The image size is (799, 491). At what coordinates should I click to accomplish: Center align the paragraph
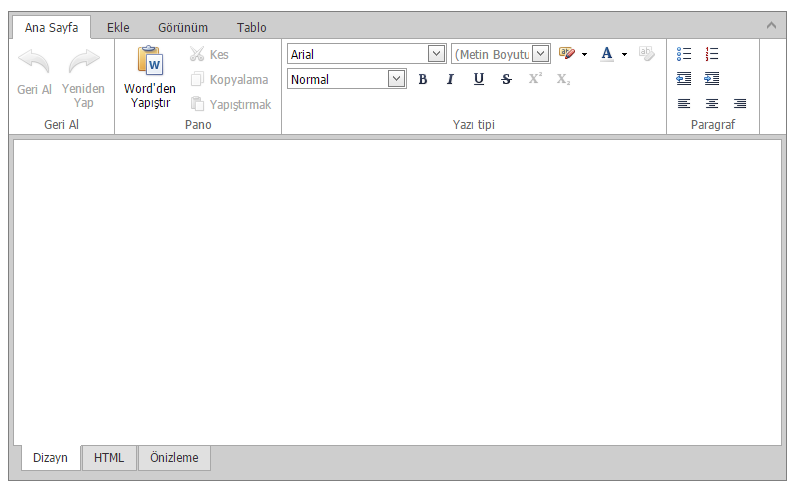pos(712,103)
